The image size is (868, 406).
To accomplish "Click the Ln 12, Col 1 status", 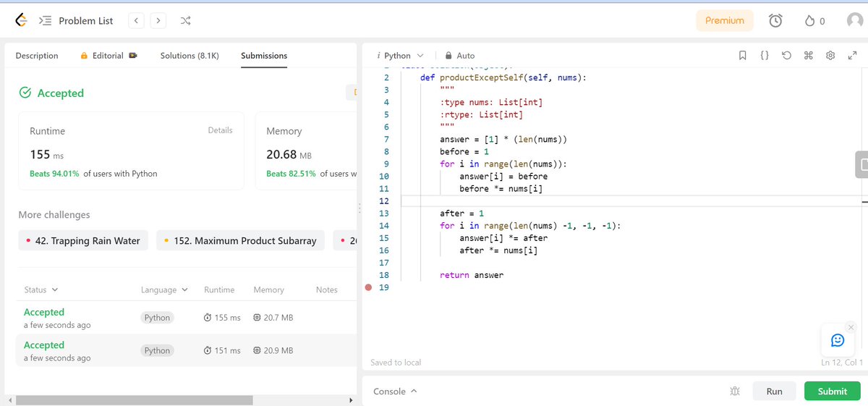I will point(842,363).
